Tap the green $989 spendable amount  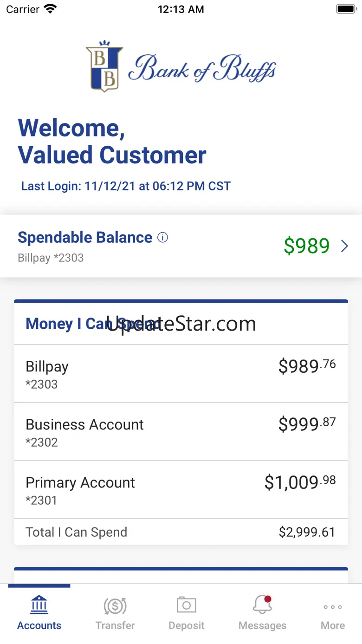click(307, 246)
